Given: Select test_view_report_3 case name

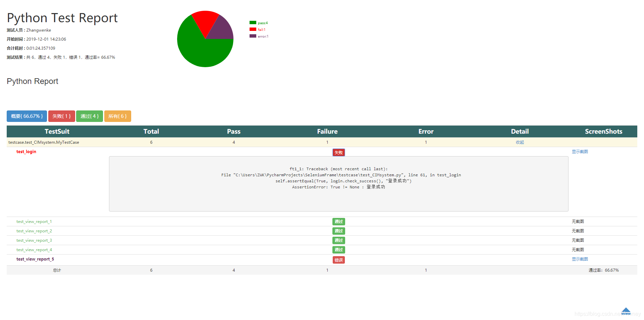Looking at the screenshot, I should point(34,240).
